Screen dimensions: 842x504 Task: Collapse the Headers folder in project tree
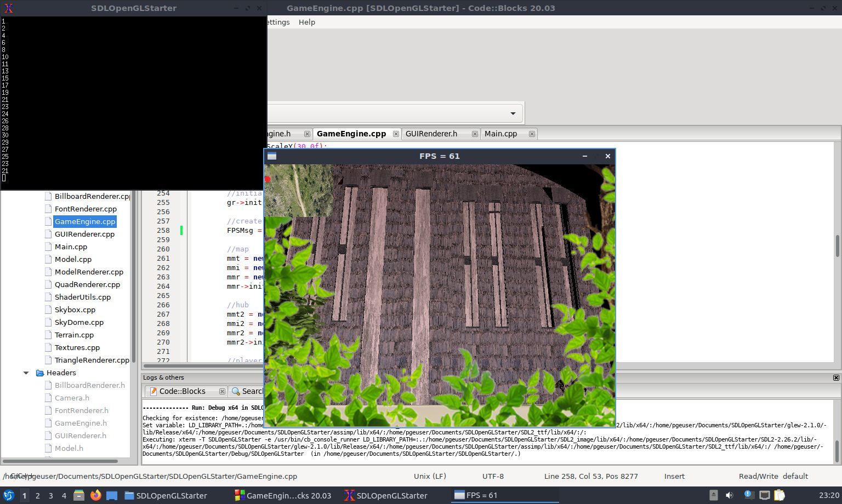point(26,373)
